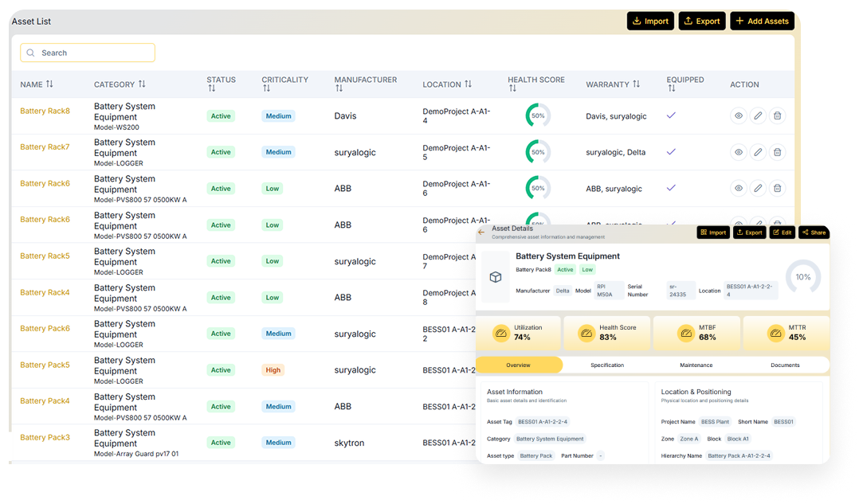859x504 pixels.
Task: Sort the list by Warranty column
Action: (x=636, y=84)
